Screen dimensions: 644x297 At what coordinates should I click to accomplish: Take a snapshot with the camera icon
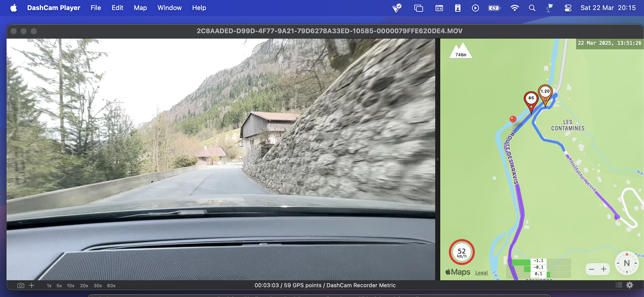coord(21,285)
